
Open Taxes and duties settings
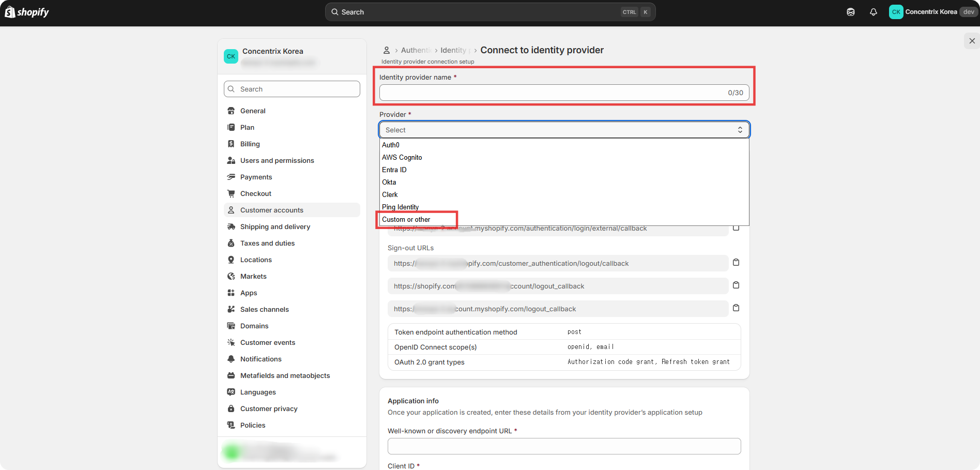pyautogui.click(x=292, y=243)
